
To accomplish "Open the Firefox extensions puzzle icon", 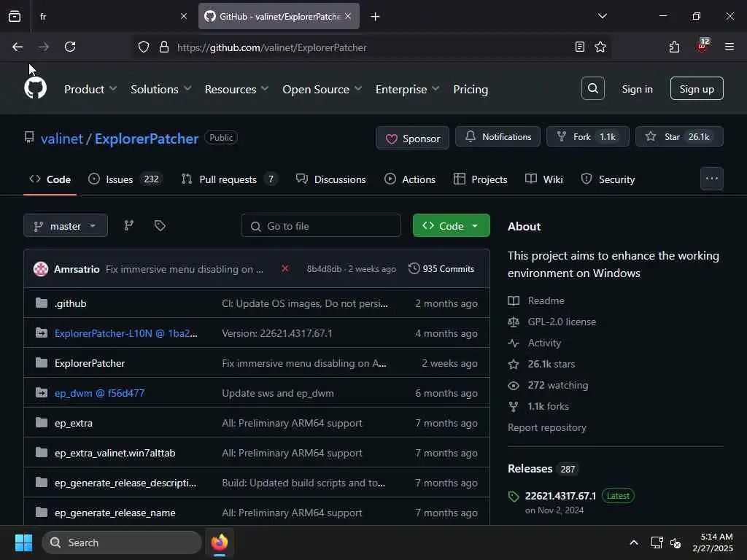I will click(674, 47).
